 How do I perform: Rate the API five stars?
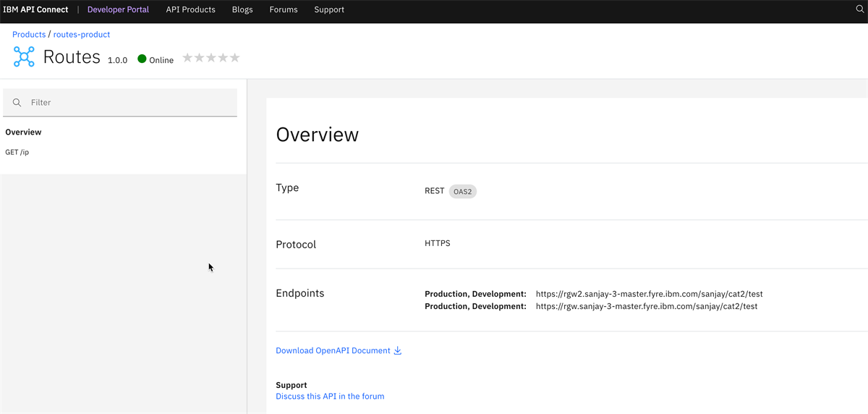(x=234, y=58)
